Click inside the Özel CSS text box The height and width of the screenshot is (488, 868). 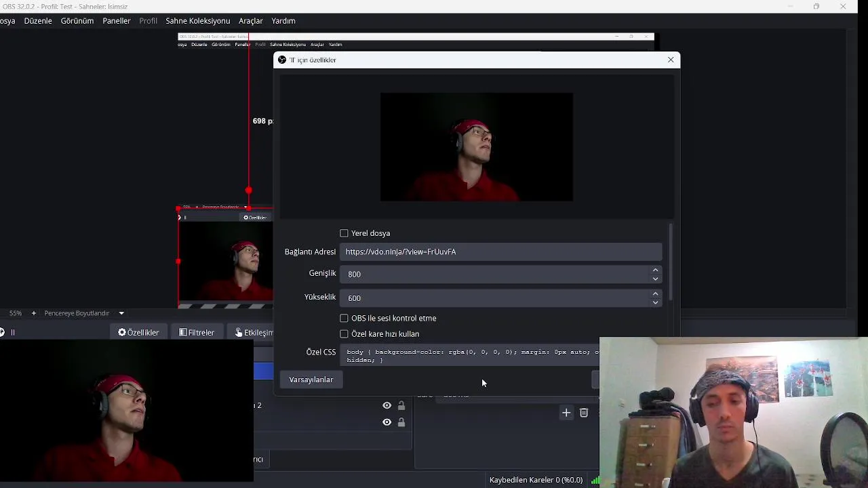pos(470,356)
